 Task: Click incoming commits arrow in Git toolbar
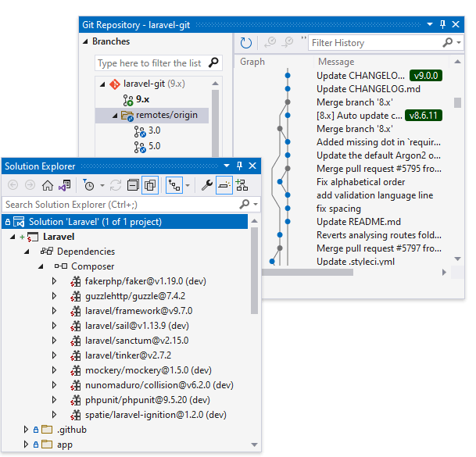tap(270, 42)
